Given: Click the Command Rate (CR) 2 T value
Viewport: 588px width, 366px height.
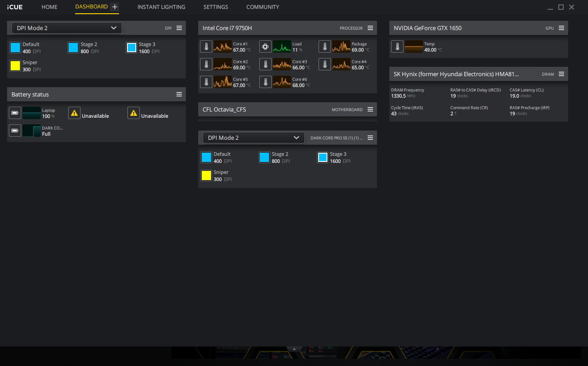Looking at the screenshot, I should click(453, 113).
